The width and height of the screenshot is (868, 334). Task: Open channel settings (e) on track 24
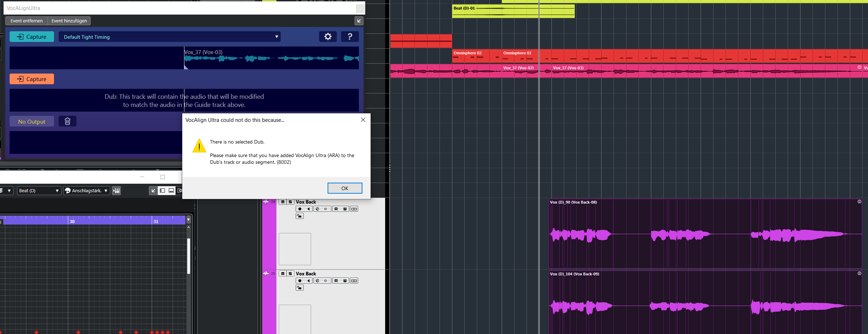coord(317,209)
